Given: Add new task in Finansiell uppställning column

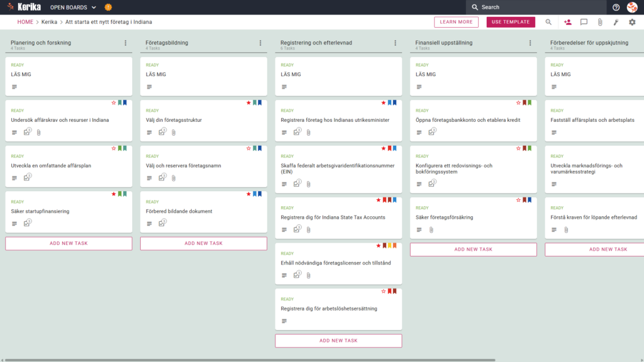Looking at the screenshot, I should click(473, 250).
